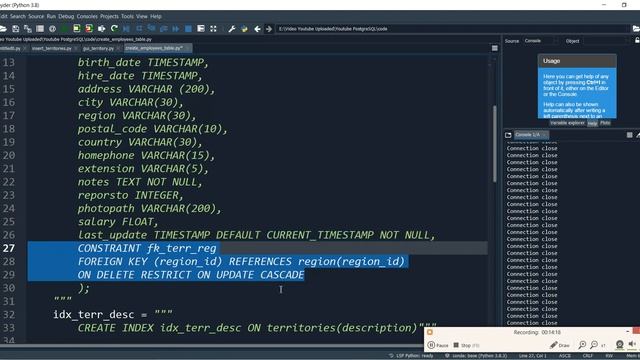Image resolution: width=640 pixels, height=360 pixels.
Task: Click the debug continue execution icon
Action: coord(176,29)
